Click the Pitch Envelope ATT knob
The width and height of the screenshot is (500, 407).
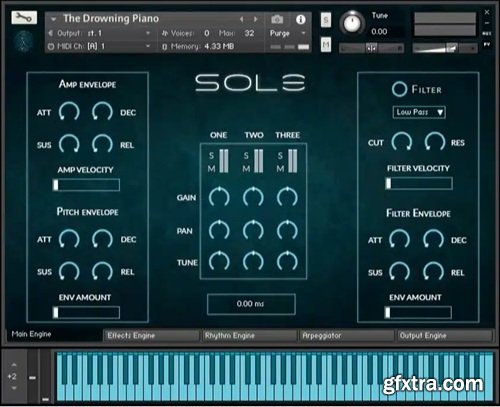pos(69,239)
